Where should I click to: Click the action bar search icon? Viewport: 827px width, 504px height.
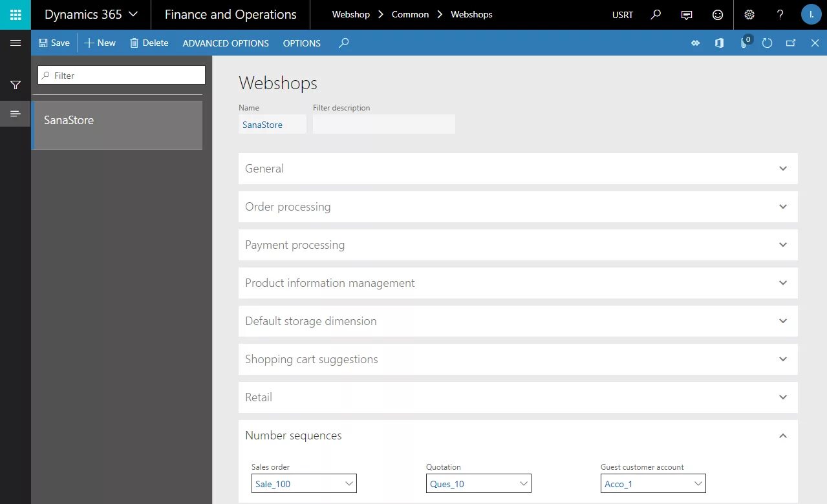click(x=344, y=43)
